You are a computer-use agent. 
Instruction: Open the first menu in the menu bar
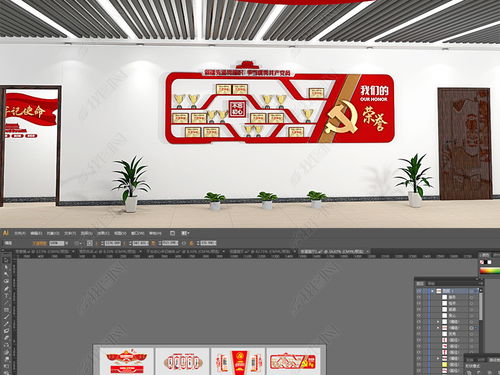click(x=20, y=233)
